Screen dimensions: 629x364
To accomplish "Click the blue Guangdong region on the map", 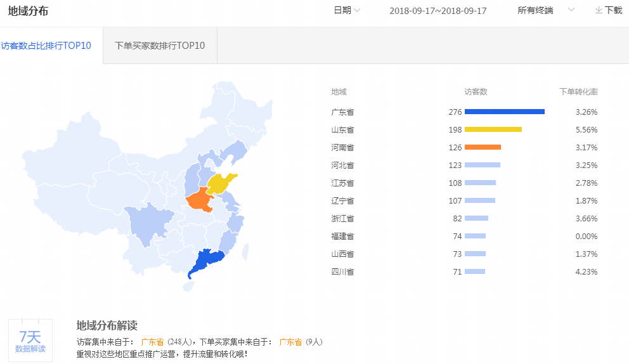I will [207, 262].
